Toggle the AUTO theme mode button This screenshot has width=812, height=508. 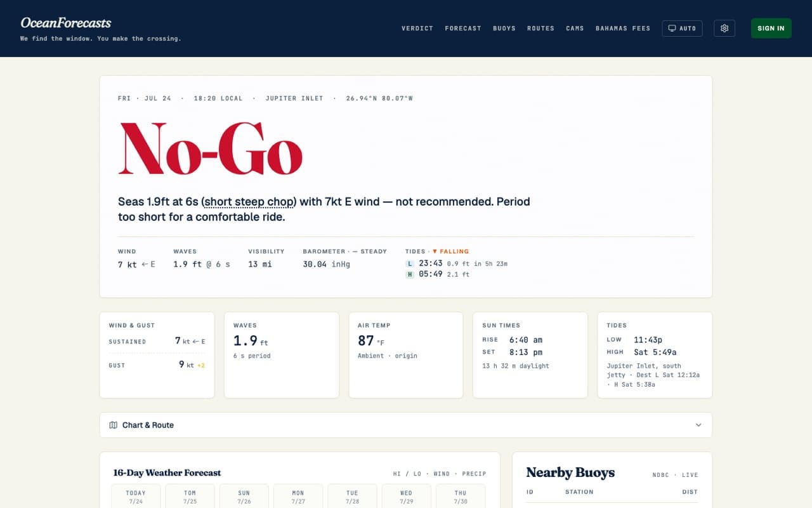click(x=682, y=29)
